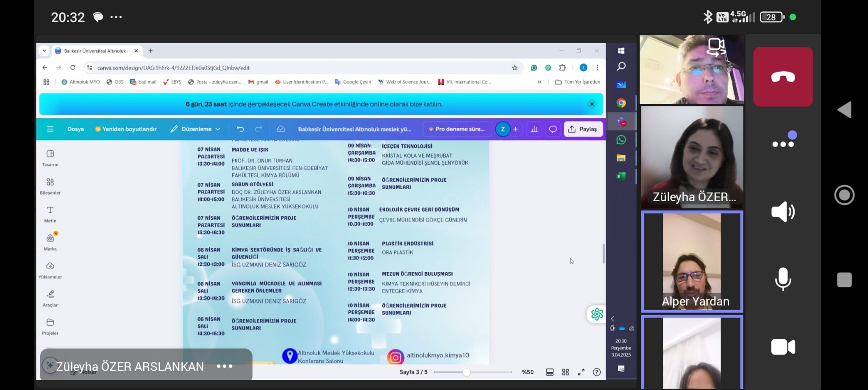Open the Metin text panel
Image resolution: width=868 pixels, height=390 pixels.
point(50,214)
